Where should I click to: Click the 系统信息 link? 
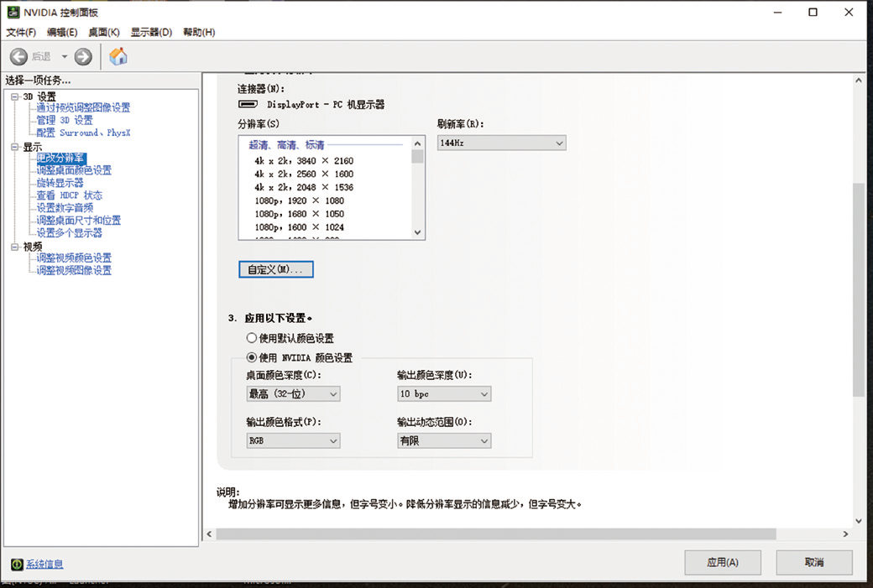(44, 564)
